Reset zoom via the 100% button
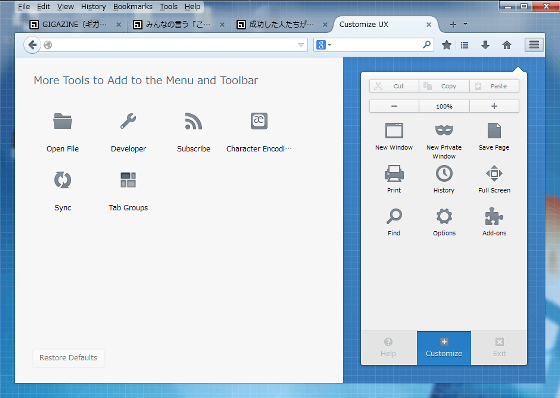The height and width of the screenshot is (398, 560). pyautogui.click(x=444, y=106)
